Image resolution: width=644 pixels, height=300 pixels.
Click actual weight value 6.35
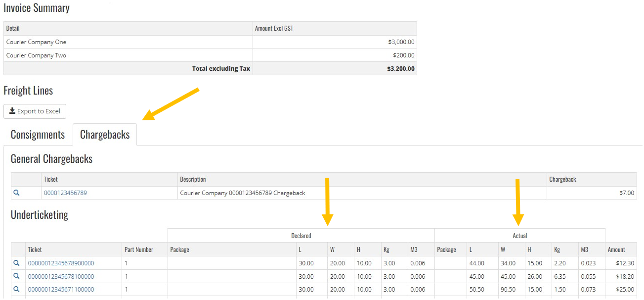(560, 277)
